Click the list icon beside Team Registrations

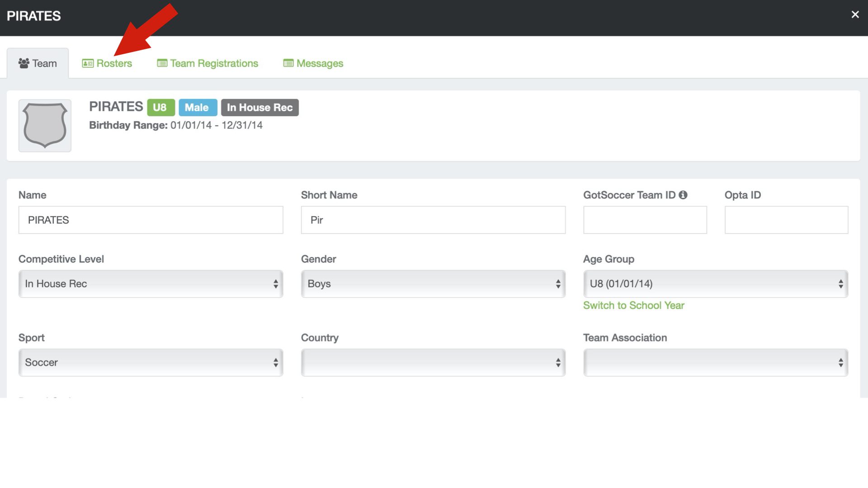click(x=162, y=63)
